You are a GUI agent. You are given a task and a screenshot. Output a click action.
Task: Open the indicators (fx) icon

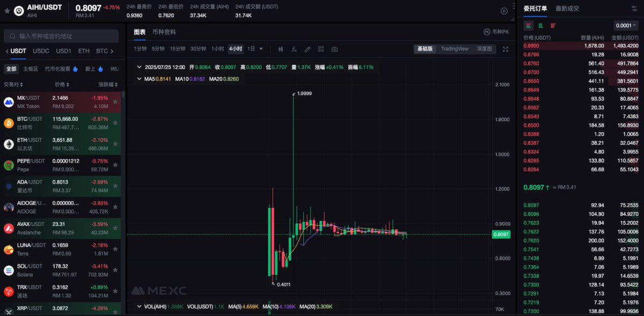294,49
